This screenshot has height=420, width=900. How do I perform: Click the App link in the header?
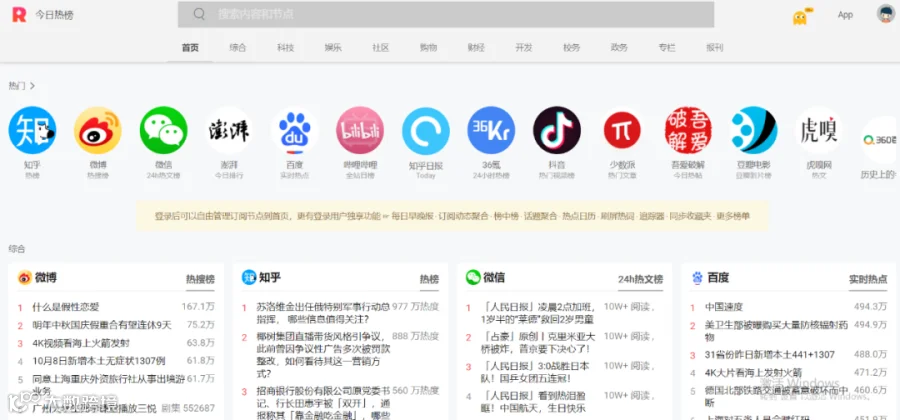[845, 15]
